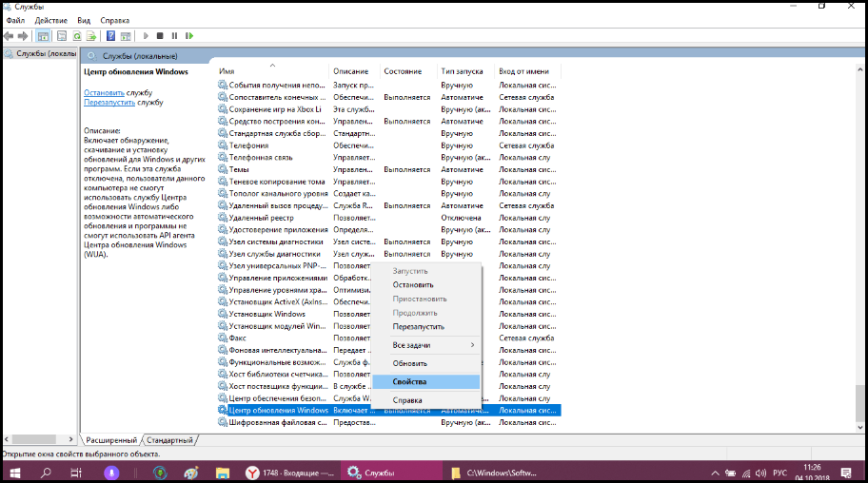Click the Start service play icon
Image resolution: width=868 pixels, height=483 pixels.
tap(146, 36)
